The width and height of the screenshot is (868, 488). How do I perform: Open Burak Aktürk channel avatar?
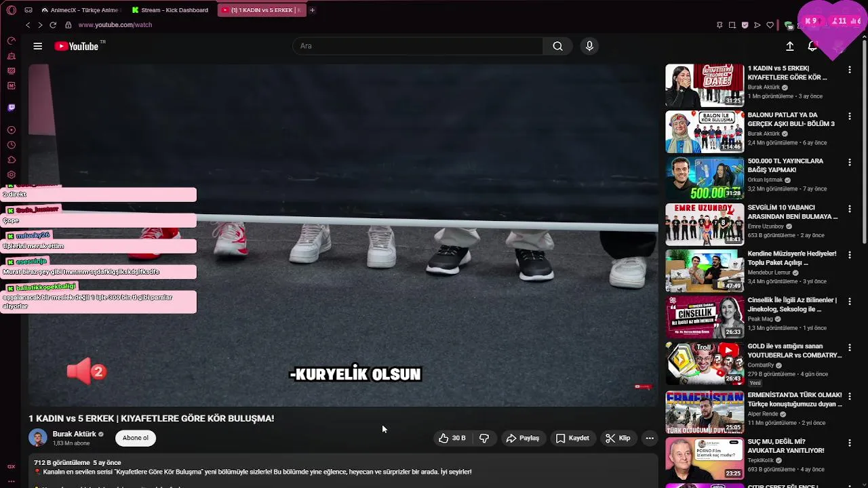pyautogui.click(x=38, y=438)
